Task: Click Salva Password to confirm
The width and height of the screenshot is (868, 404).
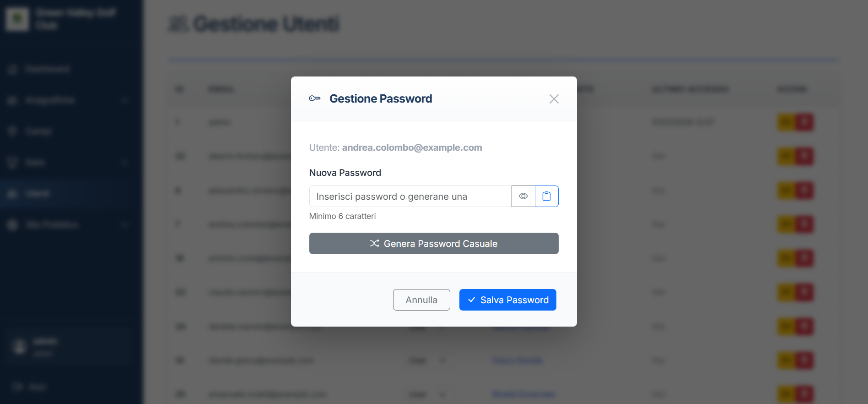Action: (507, 300)
